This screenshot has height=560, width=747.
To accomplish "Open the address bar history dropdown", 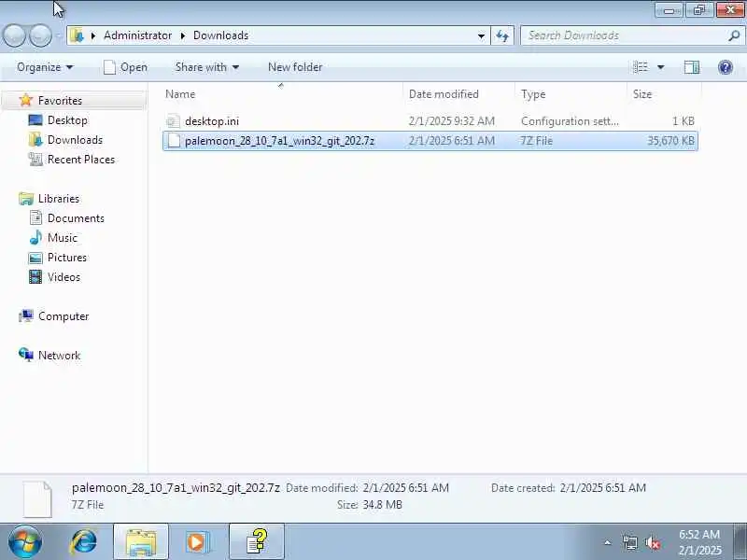I will (x=481, y=35).
